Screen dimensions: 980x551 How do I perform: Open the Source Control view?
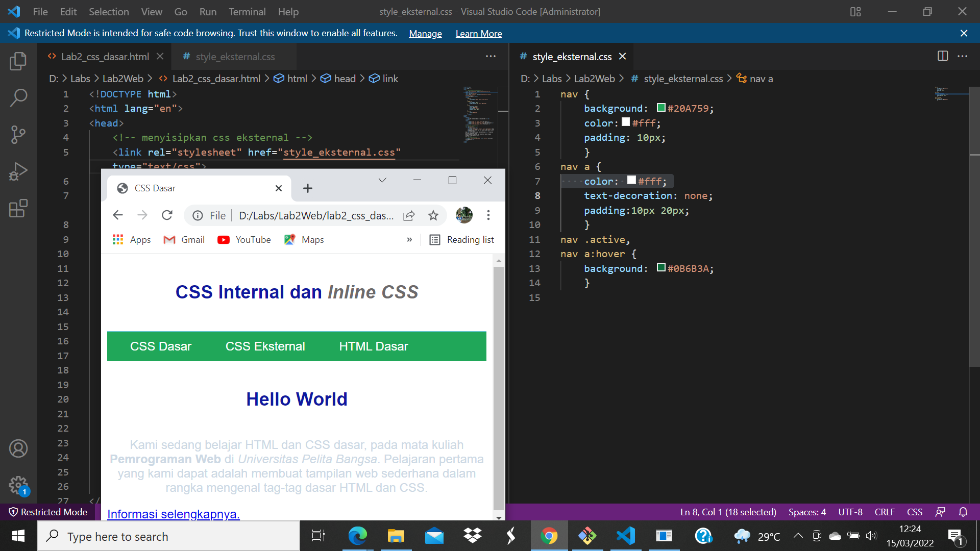pos(18,134)
